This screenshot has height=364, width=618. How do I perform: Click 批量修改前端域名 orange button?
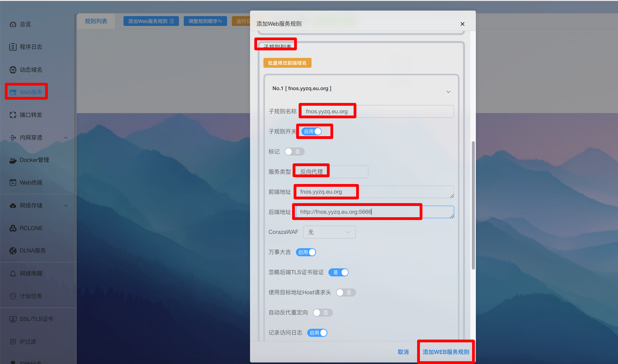click(287, 63)
